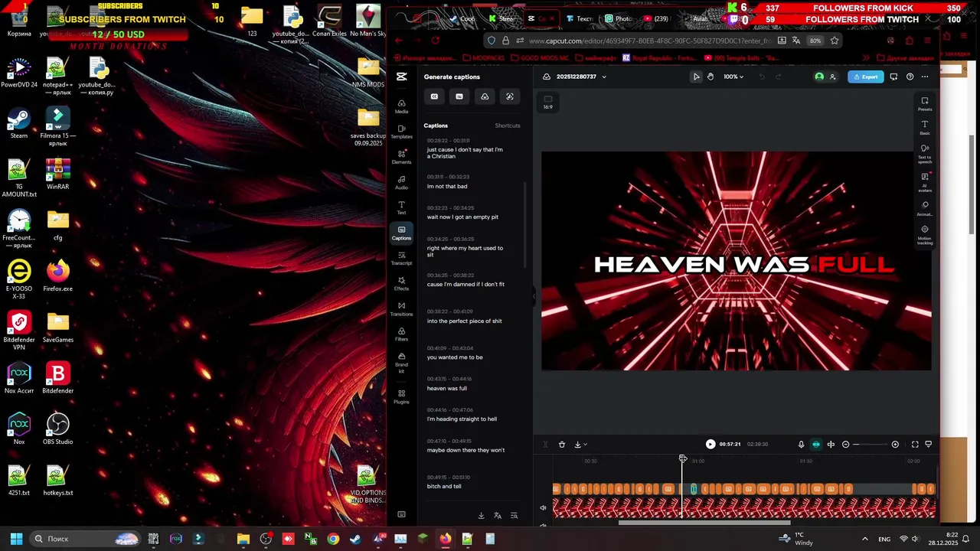Open the Plugins panel
The height and width of the screenshot is (551, 980).
tap(401, 396)
